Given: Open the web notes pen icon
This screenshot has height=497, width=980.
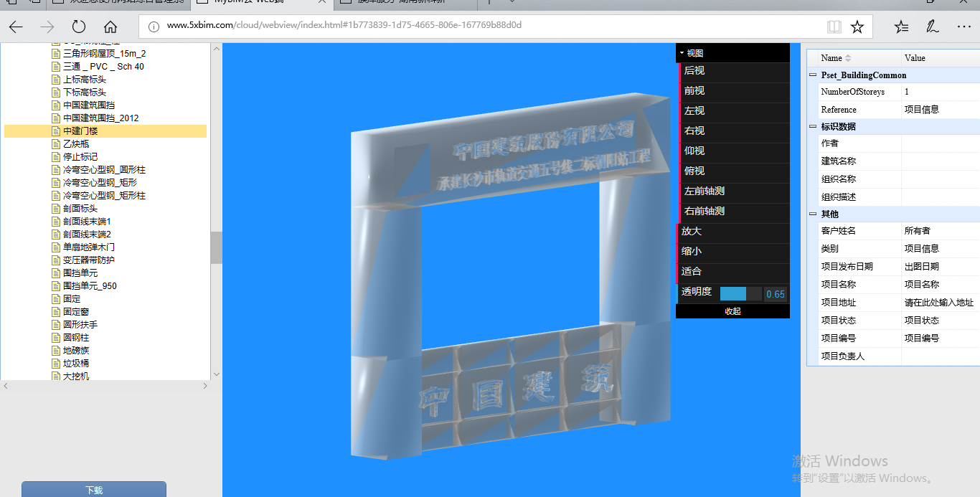Looking at the screenshot, I should [x=932, y=27].
